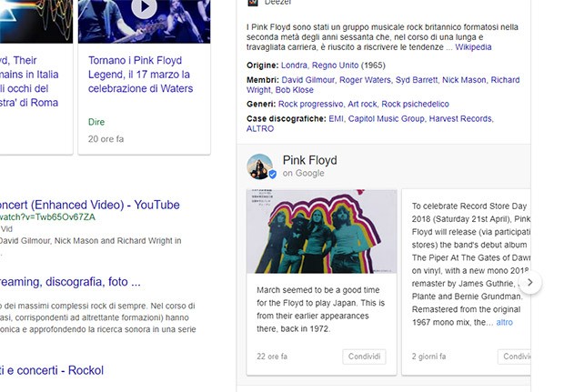Play the Pink Floyd Legend news video
This screenshot has height=392, width=564.
(144, 7)
